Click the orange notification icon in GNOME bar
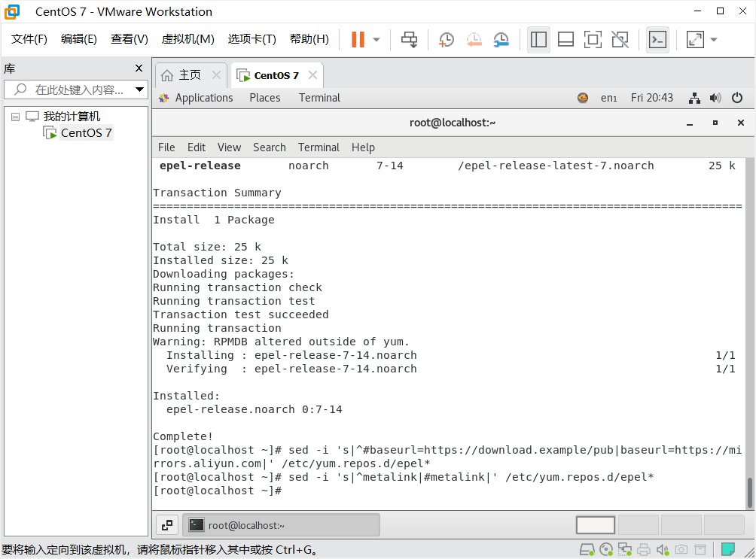Image resolution: width=756 pixels, height=559 pixels. point(582,98)
